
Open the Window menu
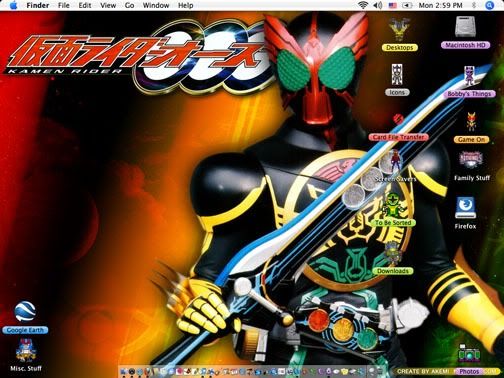pos(156,5)
